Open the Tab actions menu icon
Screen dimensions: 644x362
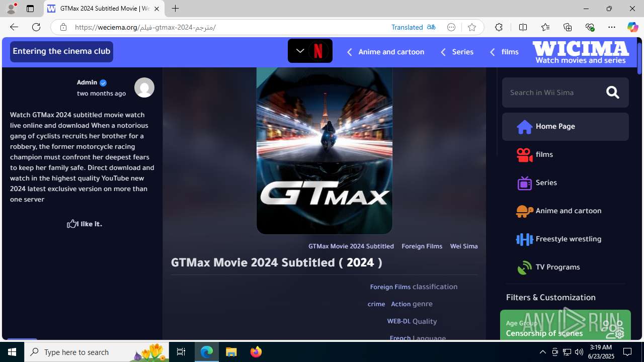(x=30, y=9)
